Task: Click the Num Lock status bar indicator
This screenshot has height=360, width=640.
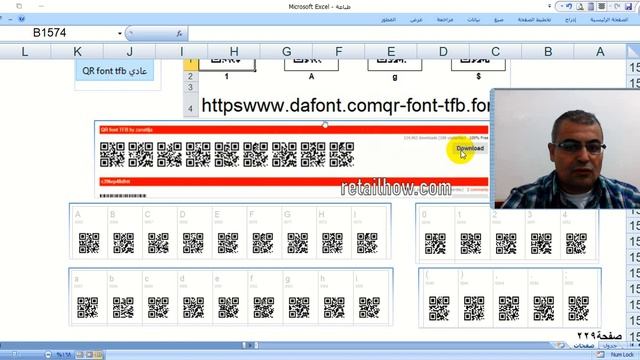Action: pos(622,355)
